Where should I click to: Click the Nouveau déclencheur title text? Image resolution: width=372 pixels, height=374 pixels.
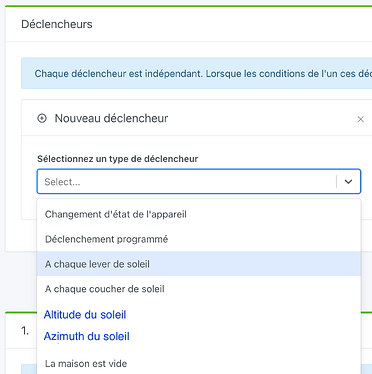[111, 118]
